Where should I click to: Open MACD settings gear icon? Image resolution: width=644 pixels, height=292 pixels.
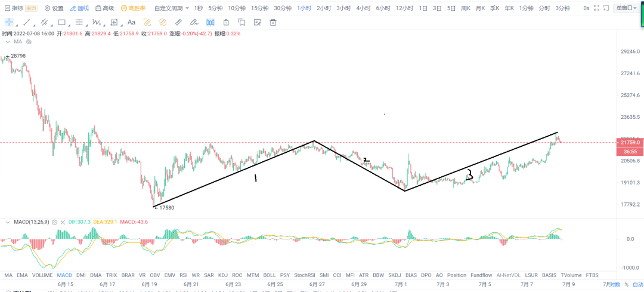[x=54, y=222]
